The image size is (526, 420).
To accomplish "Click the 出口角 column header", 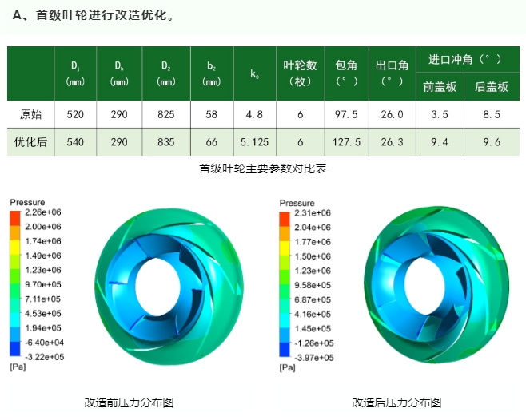I will coord(392,73).
